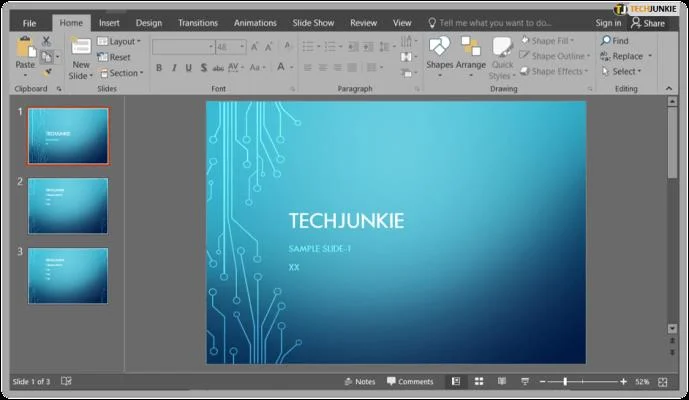Switch to Slide Sorter view

479,382
